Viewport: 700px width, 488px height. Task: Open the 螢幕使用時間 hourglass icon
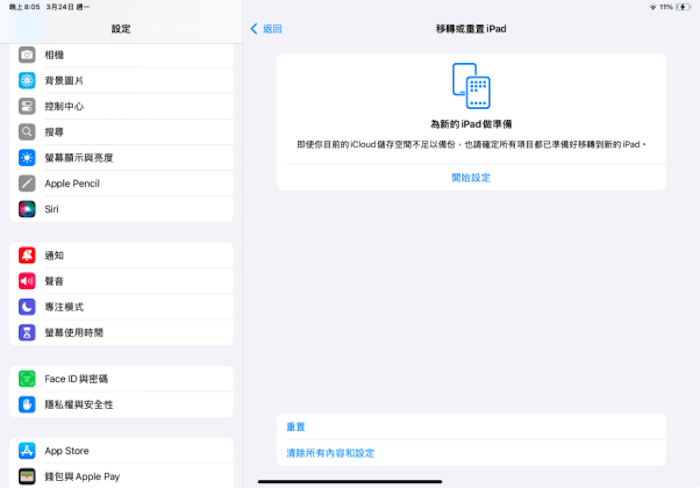(x=27, y=333)
